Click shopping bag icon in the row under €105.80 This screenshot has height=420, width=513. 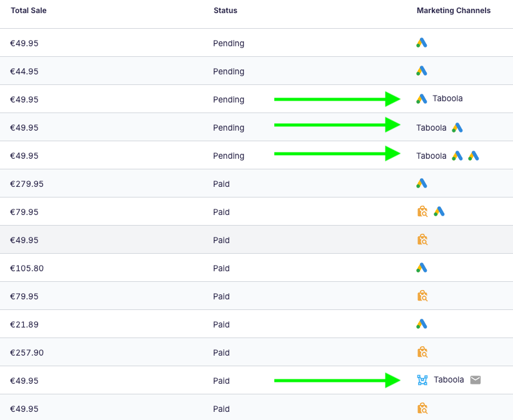(422, 296)
